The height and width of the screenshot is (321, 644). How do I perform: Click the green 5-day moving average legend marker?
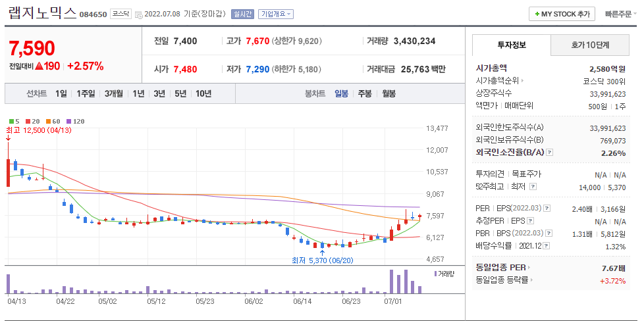click(x=11, y=122)
